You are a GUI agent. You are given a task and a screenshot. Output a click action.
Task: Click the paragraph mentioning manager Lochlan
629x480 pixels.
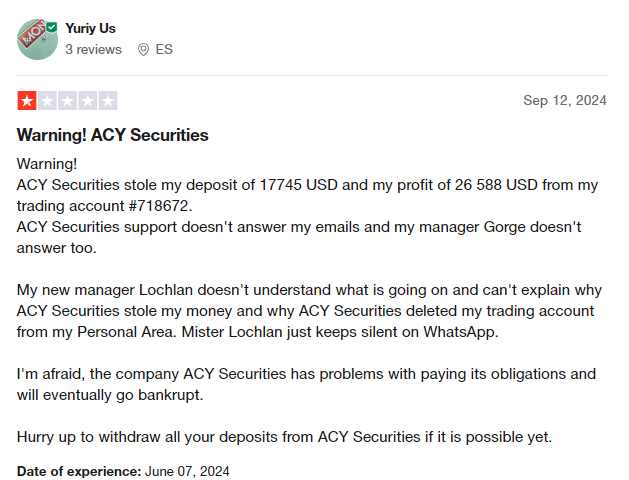coord(309,311)
